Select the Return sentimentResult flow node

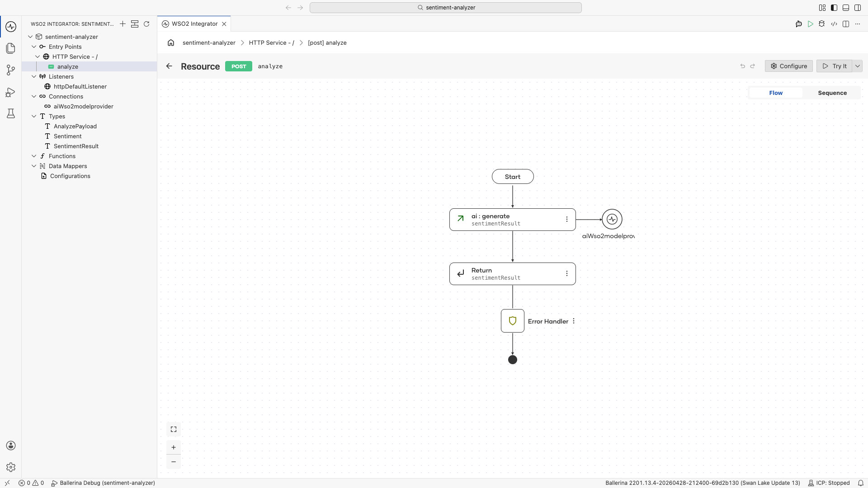(513, 274)
